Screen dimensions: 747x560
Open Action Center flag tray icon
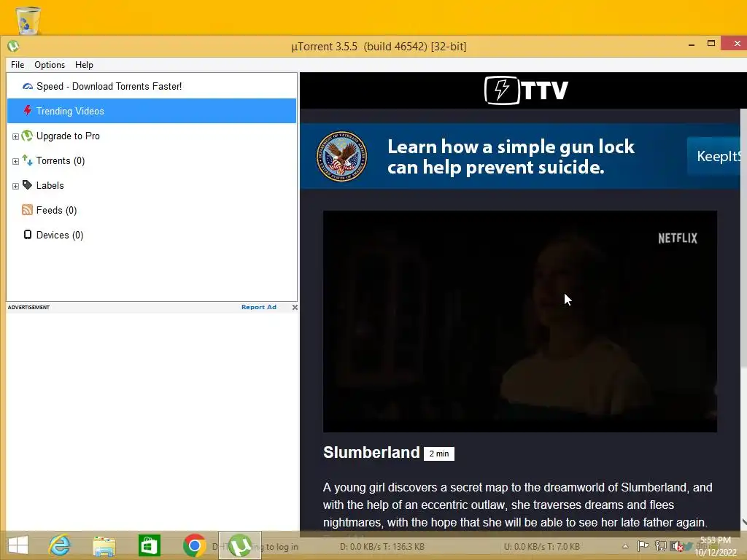pos(643,546)
